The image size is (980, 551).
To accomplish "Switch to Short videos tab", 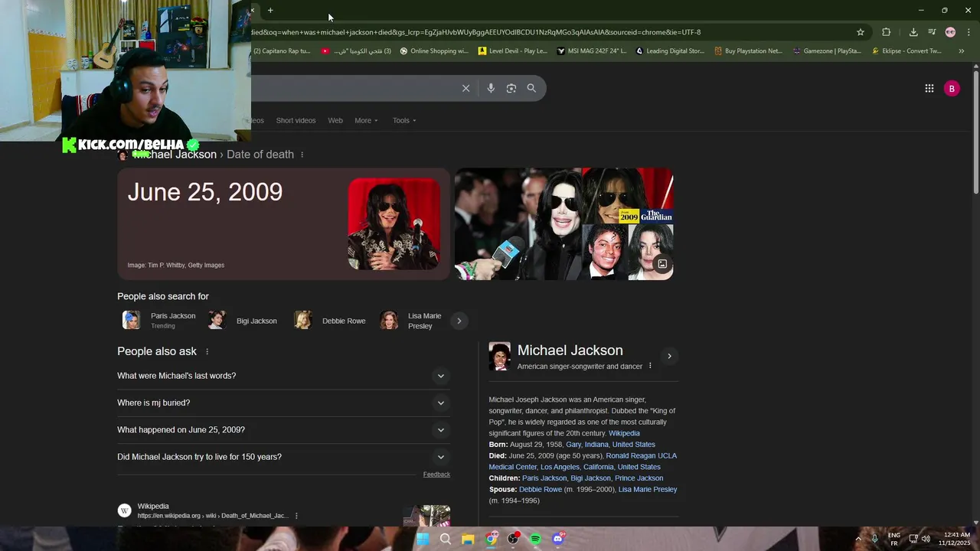I will 296,120.
